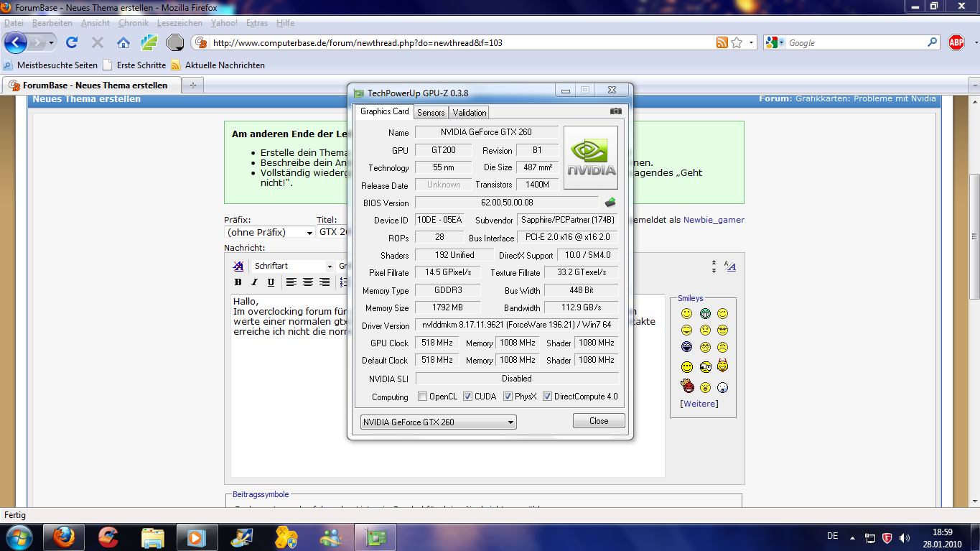The image size is (980, 551).
Task: Click the Firefox stop loading icon
Action: pyautogui.click(x=98, y=43)
